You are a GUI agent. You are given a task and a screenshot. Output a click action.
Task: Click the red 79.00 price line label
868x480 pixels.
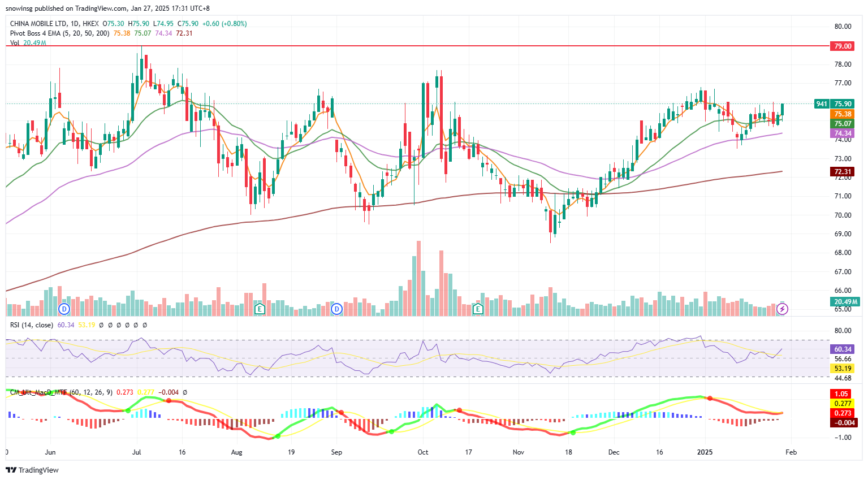[843, 46]
